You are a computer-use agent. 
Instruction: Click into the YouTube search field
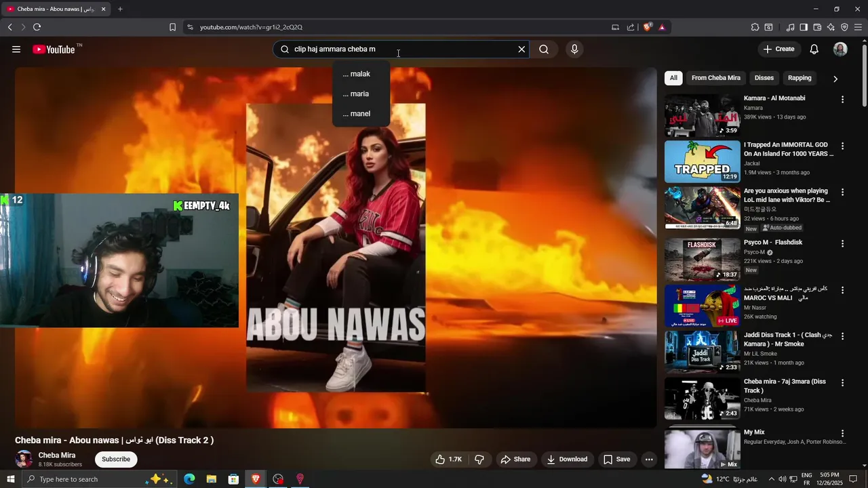point(400,49)
